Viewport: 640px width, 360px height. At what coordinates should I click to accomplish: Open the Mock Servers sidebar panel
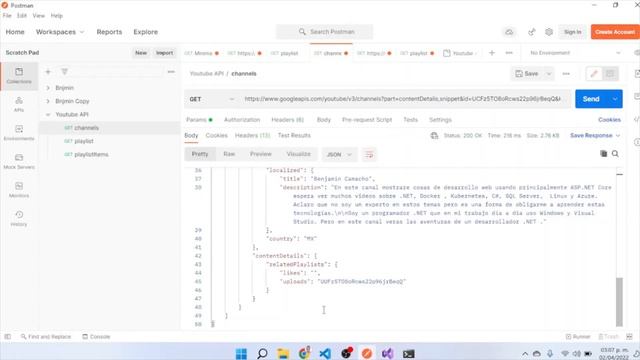click(19, 162)
